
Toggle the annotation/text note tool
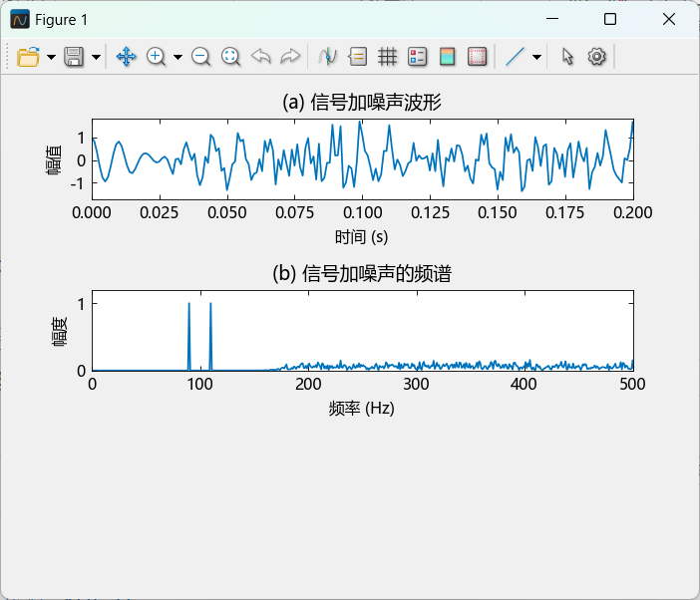click(358, 57)
